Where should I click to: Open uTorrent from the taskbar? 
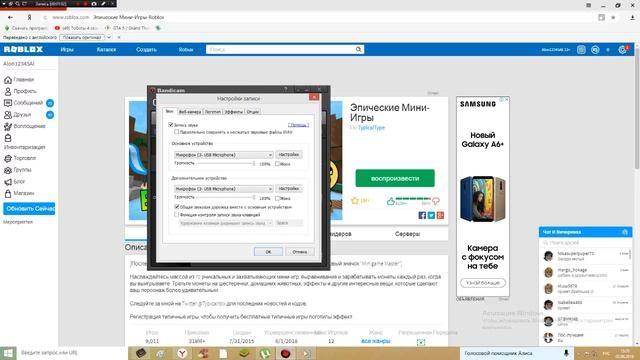pyautogui.click(x=265, y=353)
